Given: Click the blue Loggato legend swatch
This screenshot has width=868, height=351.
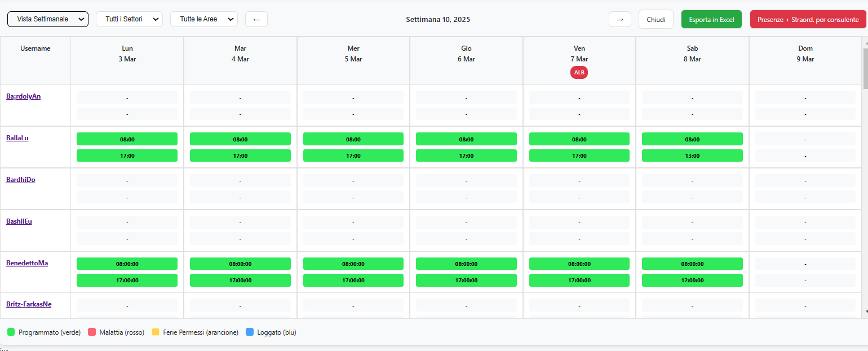Looking at the screenshot, I should 250,332.
